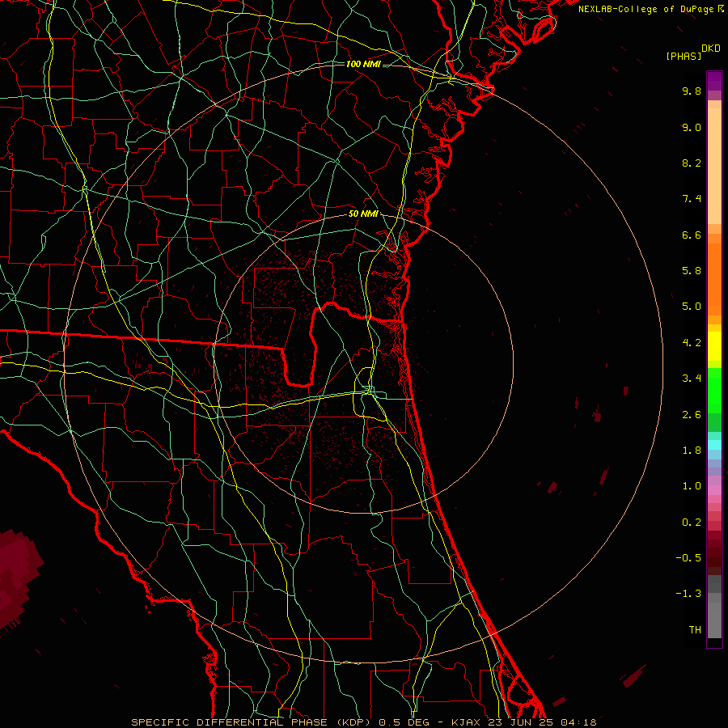Click the 100 NMI range ring label
728x728 pixels.
click(x=363, y=64)
